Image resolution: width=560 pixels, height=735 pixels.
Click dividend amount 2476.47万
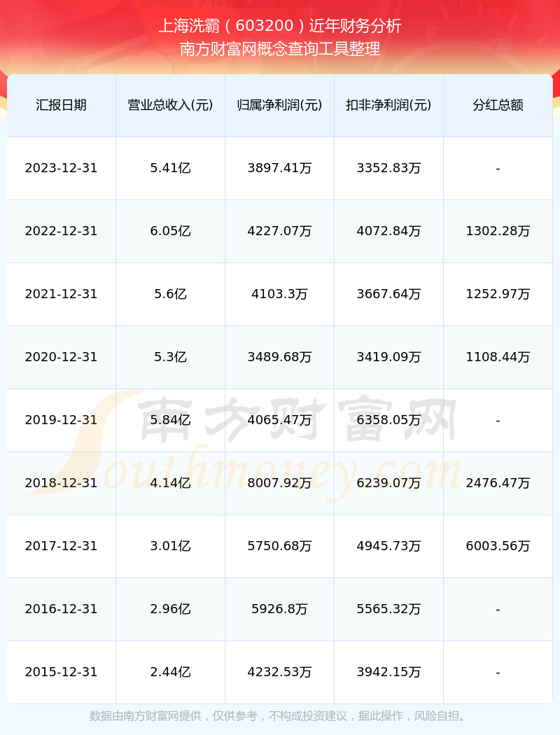pos(498,483)
